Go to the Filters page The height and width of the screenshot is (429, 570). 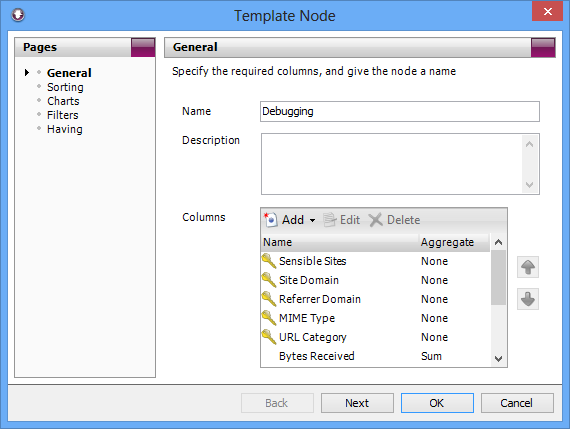pos(63,115)
